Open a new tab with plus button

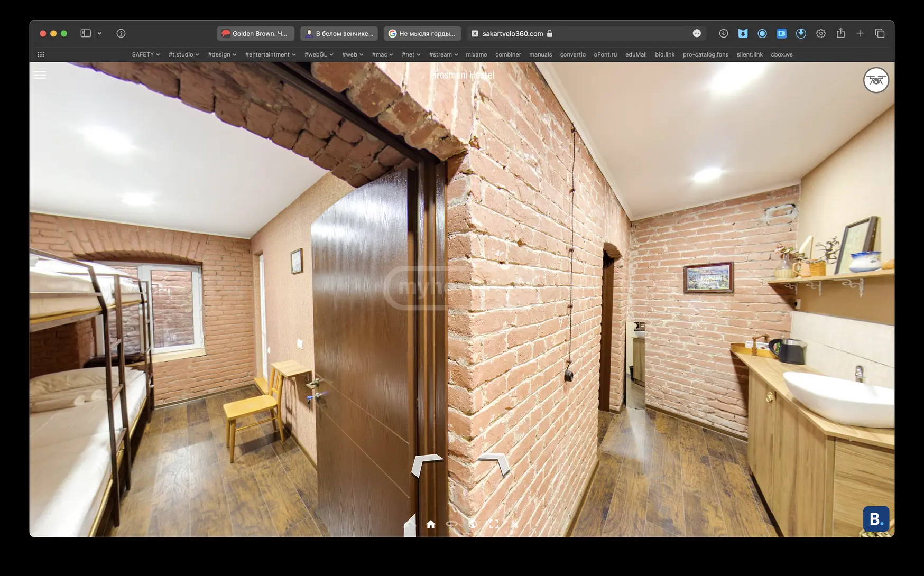(860, 33)
